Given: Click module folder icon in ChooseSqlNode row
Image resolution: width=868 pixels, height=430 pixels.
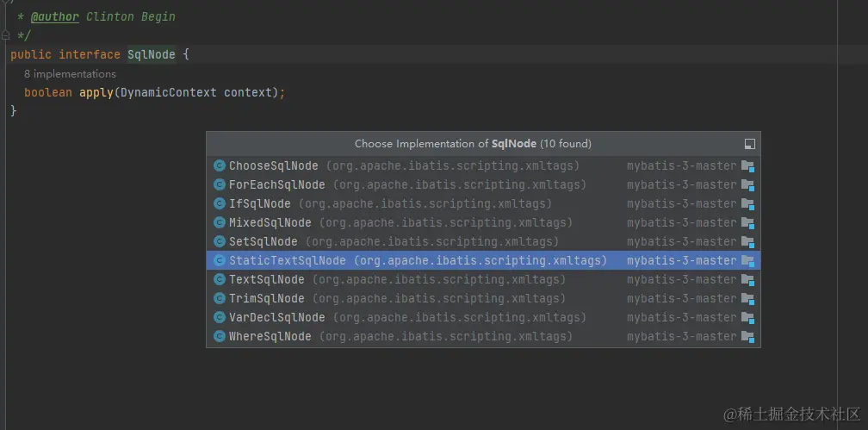Looking at the screenshot, I should (x=747, y=166).
